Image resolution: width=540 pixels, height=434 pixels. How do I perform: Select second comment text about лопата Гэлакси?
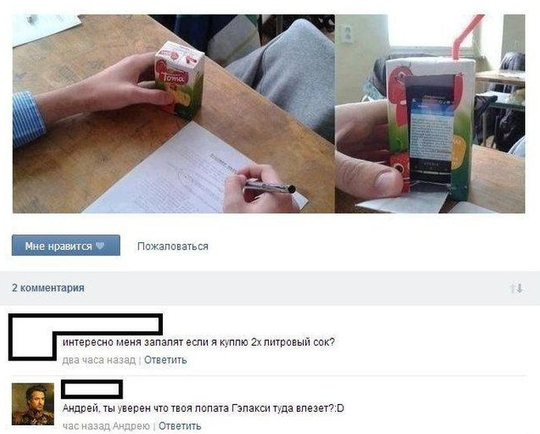click(x=203, y=408)
